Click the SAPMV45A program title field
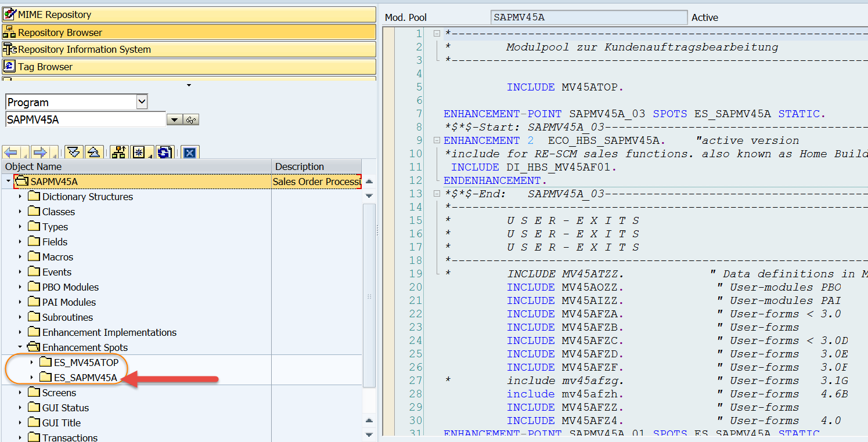868x442 pixels. coord(588,17)
